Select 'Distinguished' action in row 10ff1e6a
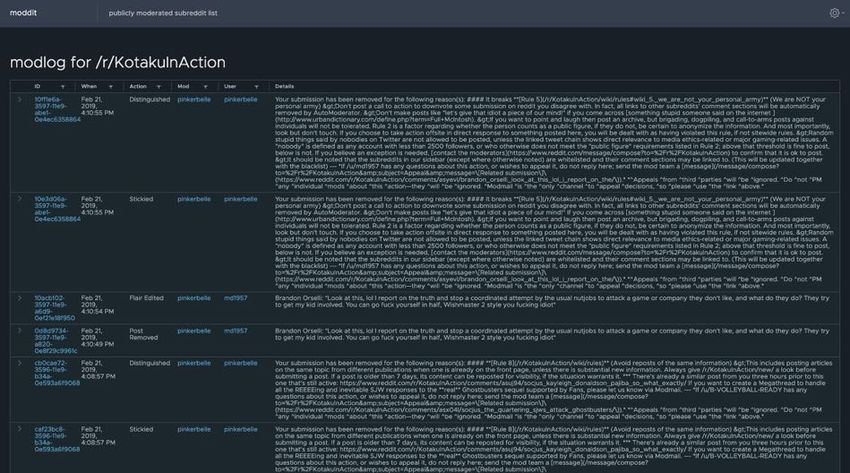 click(x=150, y=100)
